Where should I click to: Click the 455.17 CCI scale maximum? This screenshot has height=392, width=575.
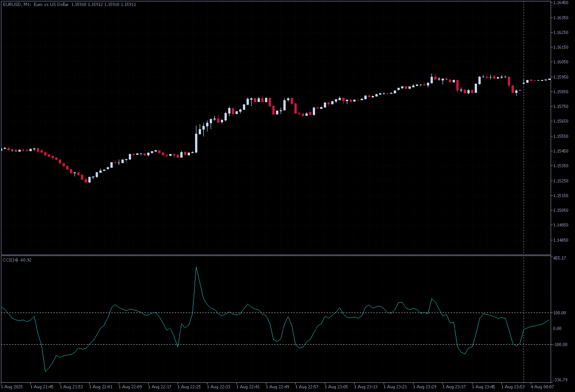pyautogui.click(x=559, y=258)
